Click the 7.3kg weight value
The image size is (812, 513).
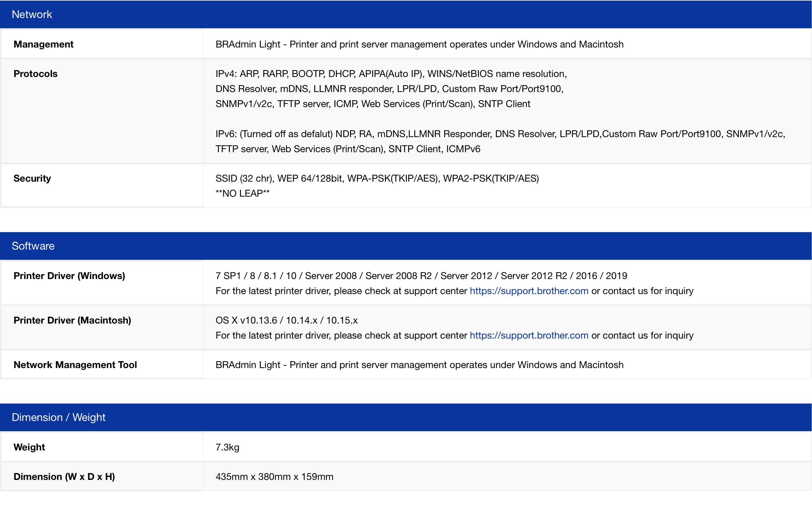[x=227, y=447]
